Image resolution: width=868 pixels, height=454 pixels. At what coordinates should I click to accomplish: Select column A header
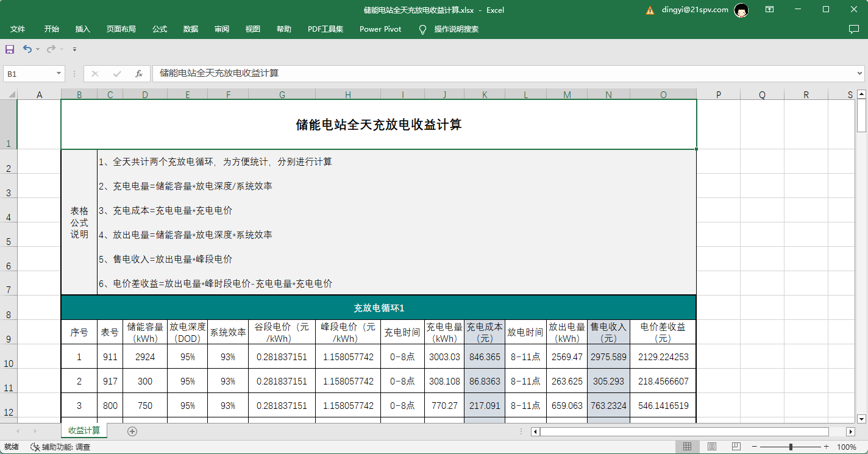39,94
